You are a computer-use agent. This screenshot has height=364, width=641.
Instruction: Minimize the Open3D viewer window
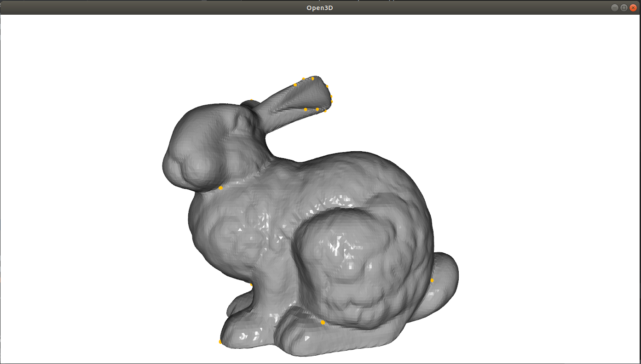[x=614, y=7]
